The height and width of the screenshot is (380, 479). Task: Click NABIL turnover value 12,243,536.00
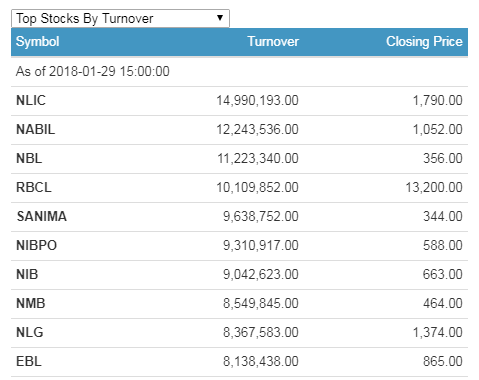point(257,129)
